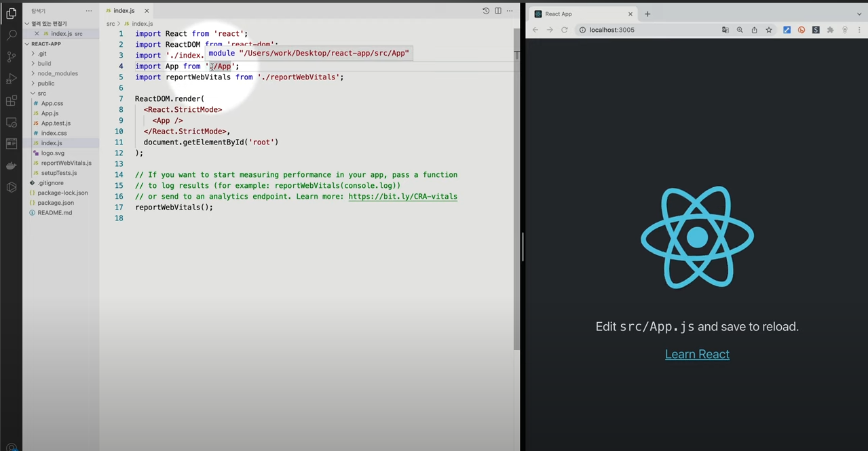Open index.css in the file tree

click(54, 133)
